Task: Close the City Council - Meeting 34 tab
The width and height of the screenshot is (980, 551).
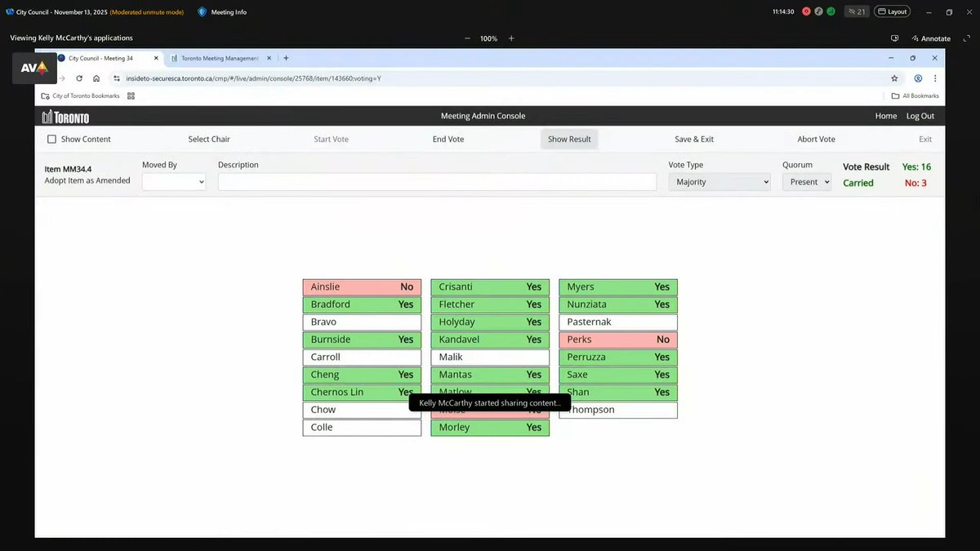Action: (155, 58)
